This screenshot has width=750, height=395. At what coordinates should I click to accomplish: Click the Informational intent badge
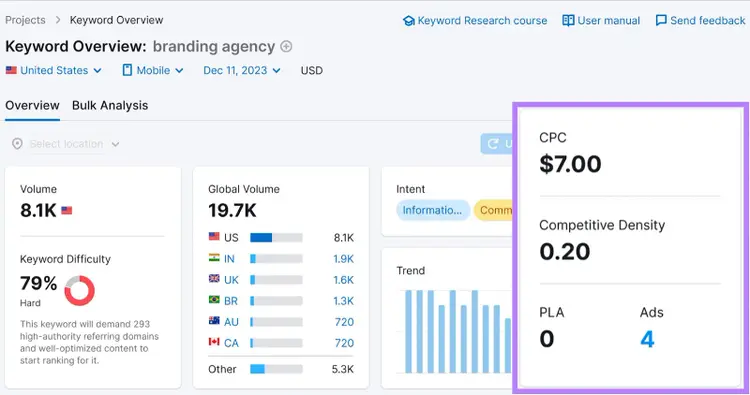click(433, 210)
